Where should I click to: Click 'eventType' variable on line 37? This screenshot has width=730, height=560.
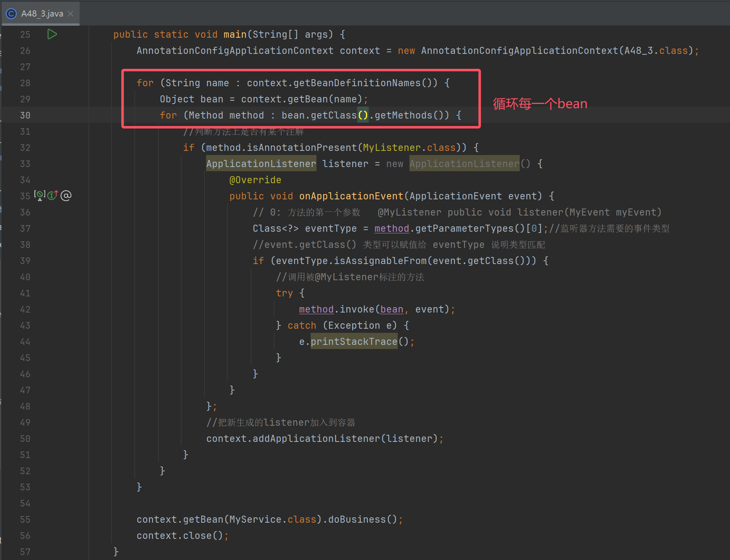pos(331,228)
